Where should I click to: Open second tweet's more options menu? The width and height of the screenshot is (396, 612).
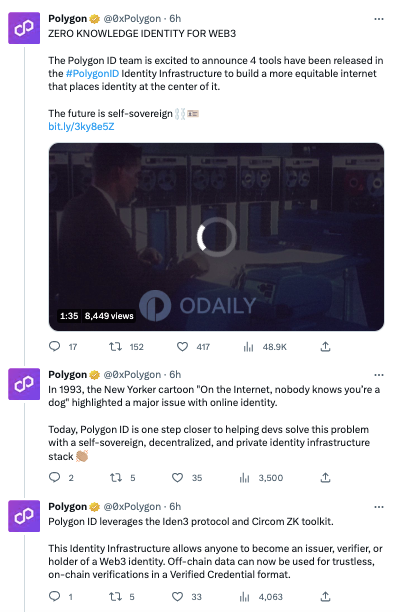(x=379, y=375)
